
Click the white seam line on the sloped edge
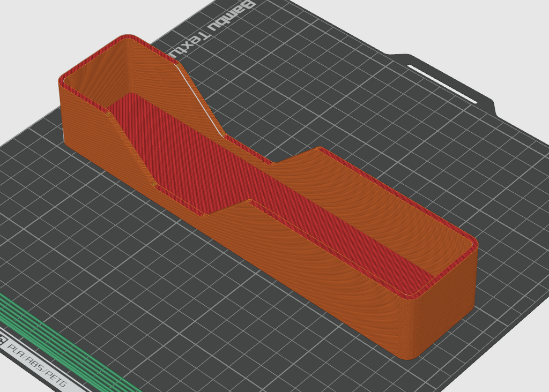tap(201, 101)
